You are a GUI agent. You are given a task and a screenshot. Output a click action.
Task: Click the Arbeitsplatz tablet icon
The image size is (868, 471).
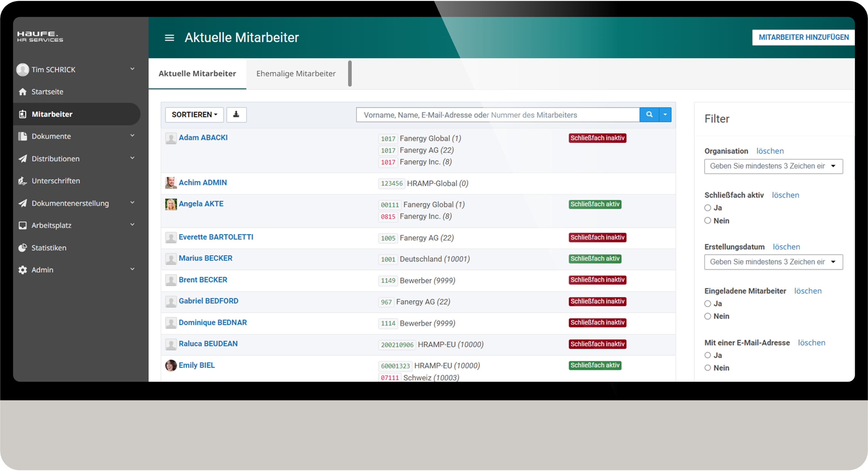(x=22, y=226)
